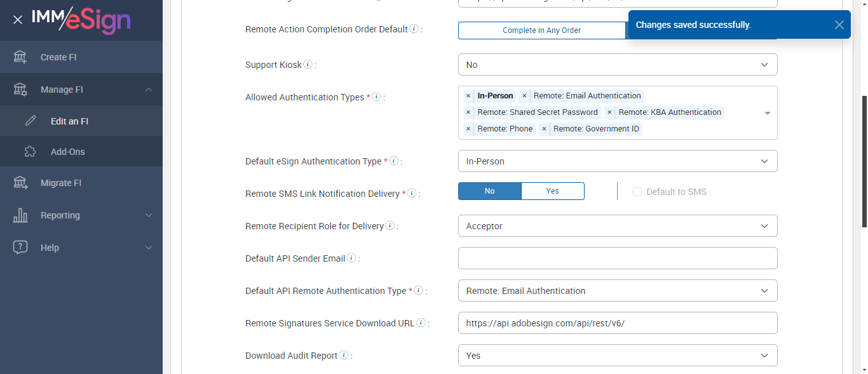
Task: Set Remote SMS Link Notification to Yes
Action: tap(552, 191)
